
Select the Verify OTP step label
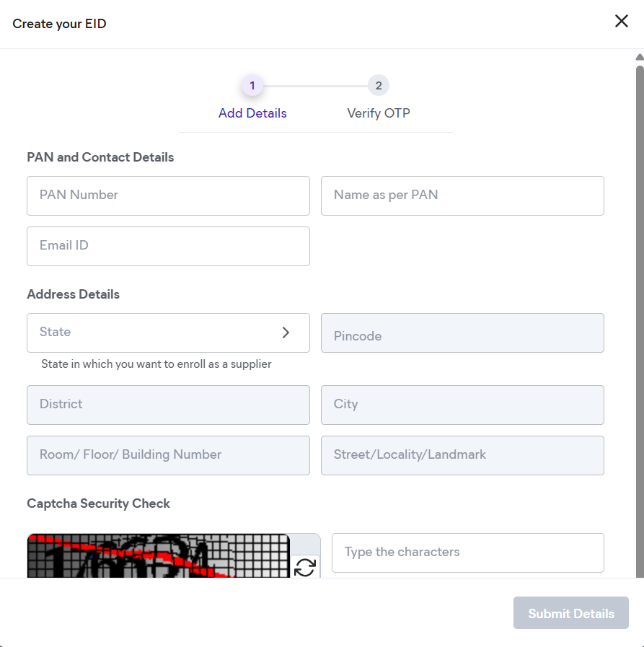click(x=379, y=113)
